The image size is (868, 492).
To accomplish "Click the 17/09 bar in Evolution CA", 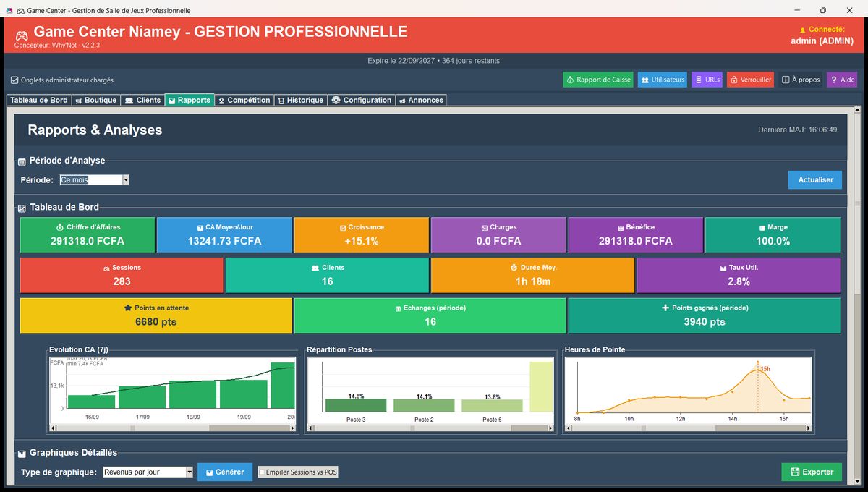I will pos(142,397).
